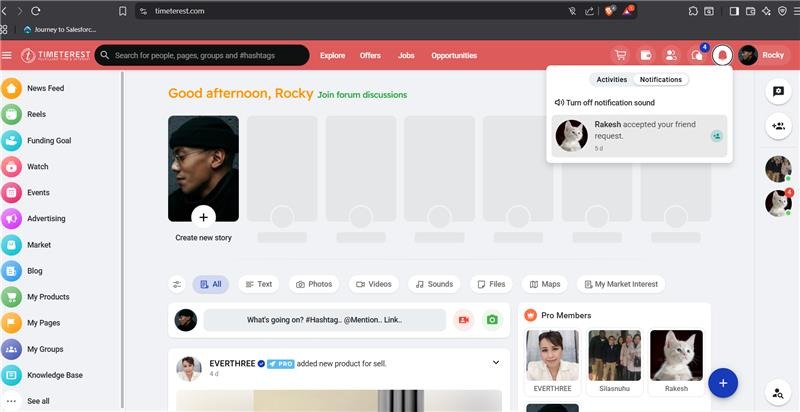The image size is (800, 412).
Task: Select the Photos feed filter
Action: coord(314,284)
